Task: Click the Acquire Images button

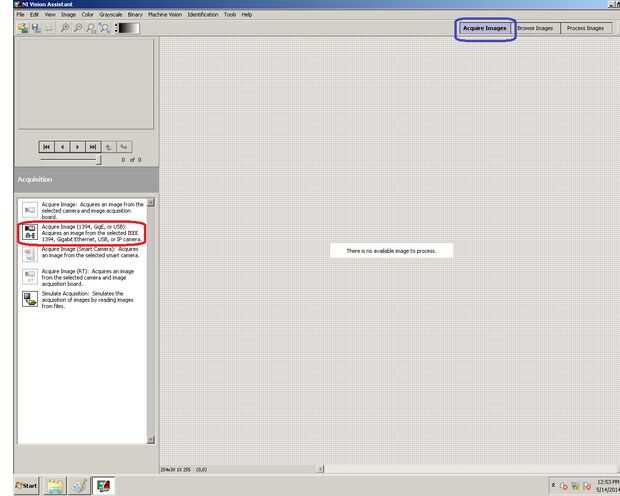Action: click(x=485, y=28)
